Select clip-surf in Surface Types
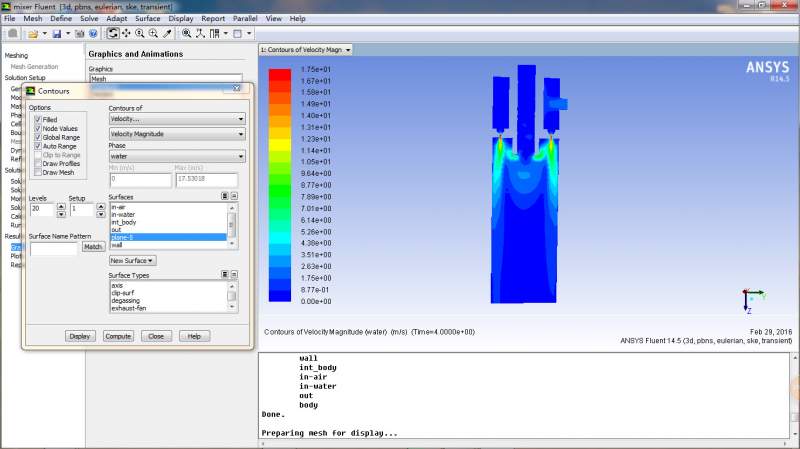Screen dimensions: 800x449 pos(168,293)
